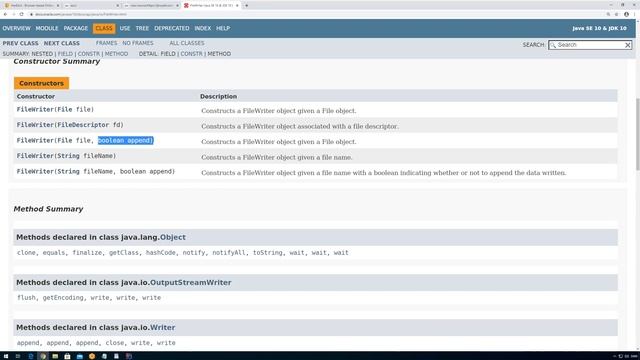The height and width of the screenshot is (360, 640).
Task: Open FileWriter(String fileName, boolean append) link
Action: (x=96, y=171)
